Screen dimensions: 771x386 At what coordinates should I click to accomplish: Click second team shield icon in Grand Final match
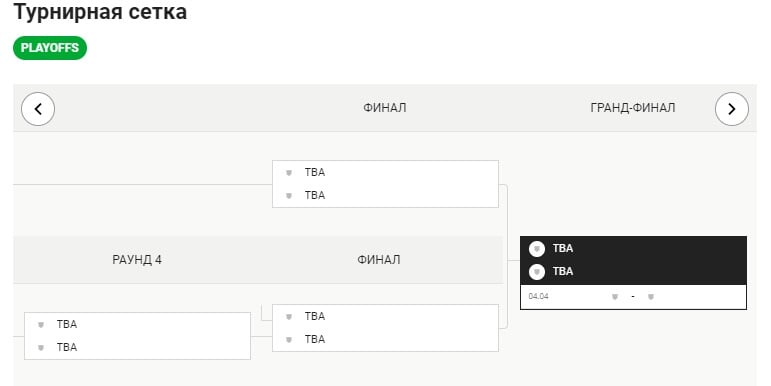[x=537, y=271]
